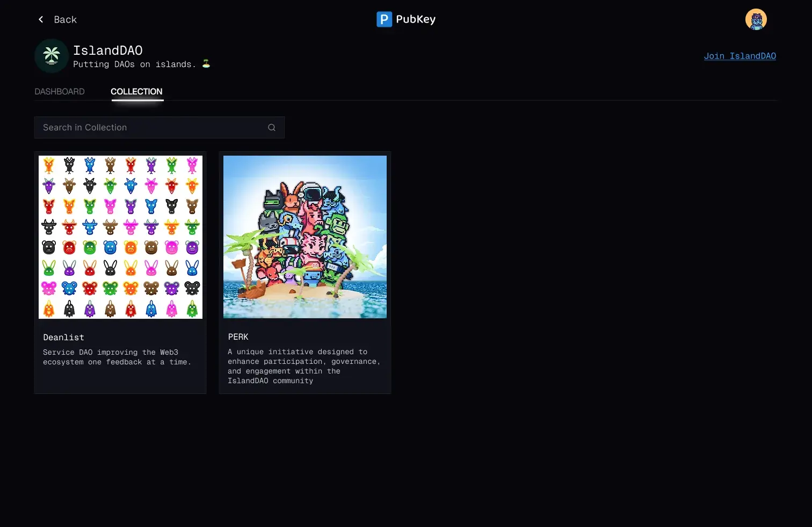Image resolution: width=812 pixels, height=527 pixels.
Task: Click PERK description 'A unique initiative...'
Action: (x=304, y=367)
